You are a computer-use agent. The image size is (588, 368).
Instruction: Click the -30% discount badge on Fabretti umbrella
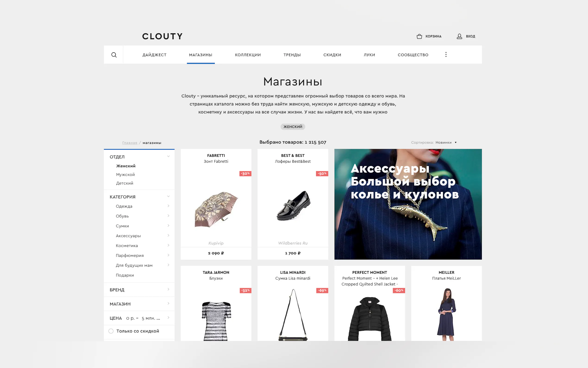pos(245,174)
